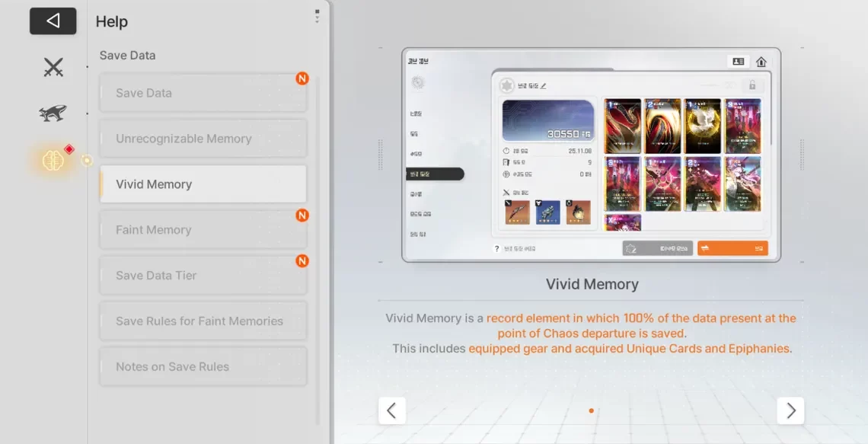
Task: Open the Save Data Tier topic
Action: click(x=203, y=276)
